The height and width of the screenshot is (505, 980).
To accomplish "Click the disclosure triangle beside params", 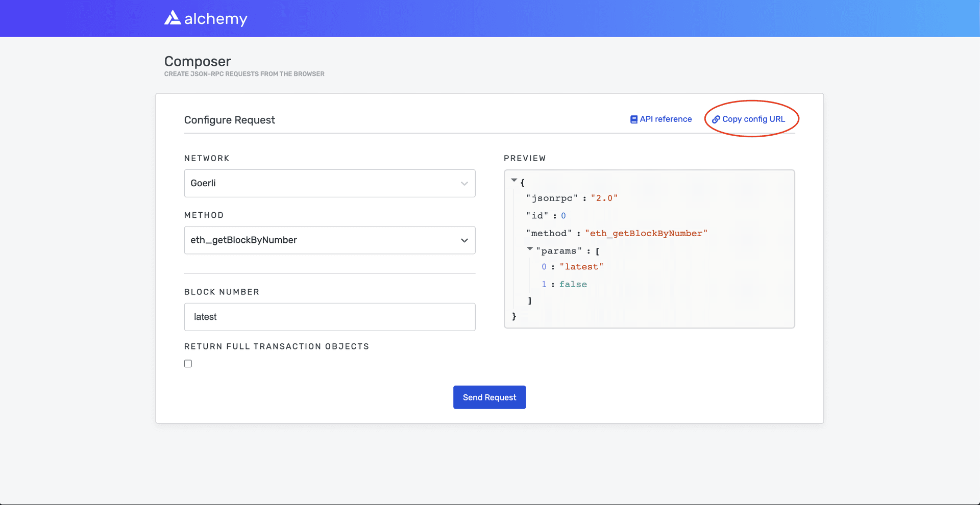I will point(531,249).
